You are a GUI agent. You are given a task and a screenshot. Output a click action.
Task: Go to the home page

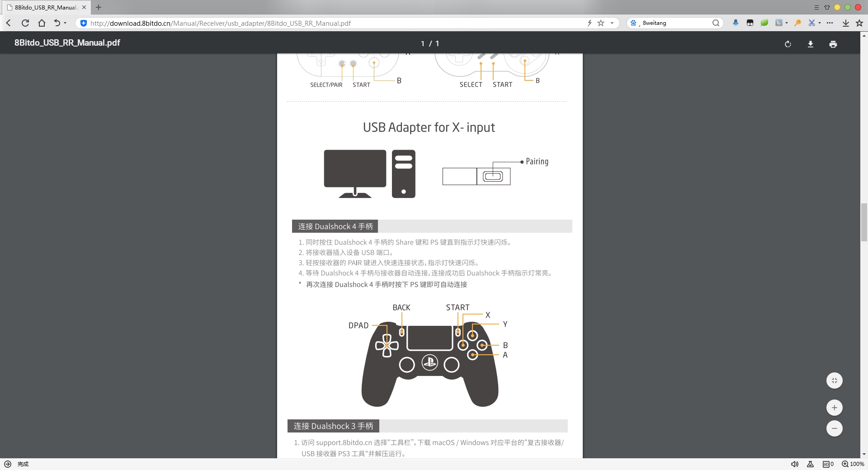click(42, 23)
